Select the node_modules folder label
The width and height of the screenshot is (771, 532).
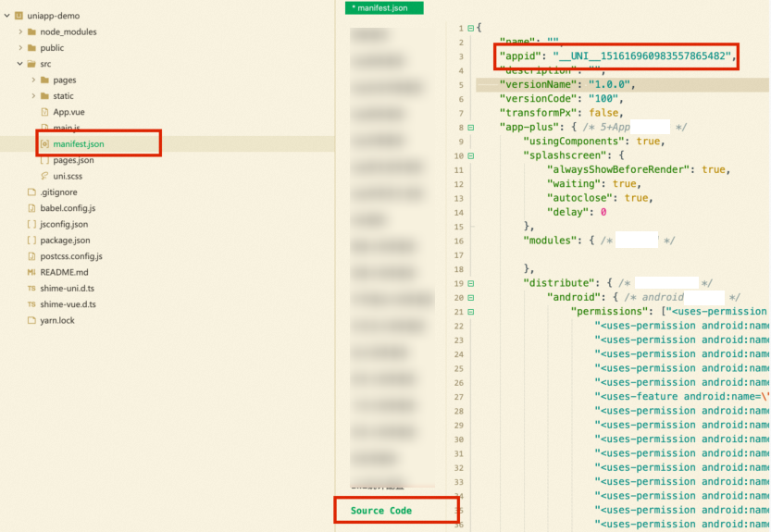coord(68,32)
